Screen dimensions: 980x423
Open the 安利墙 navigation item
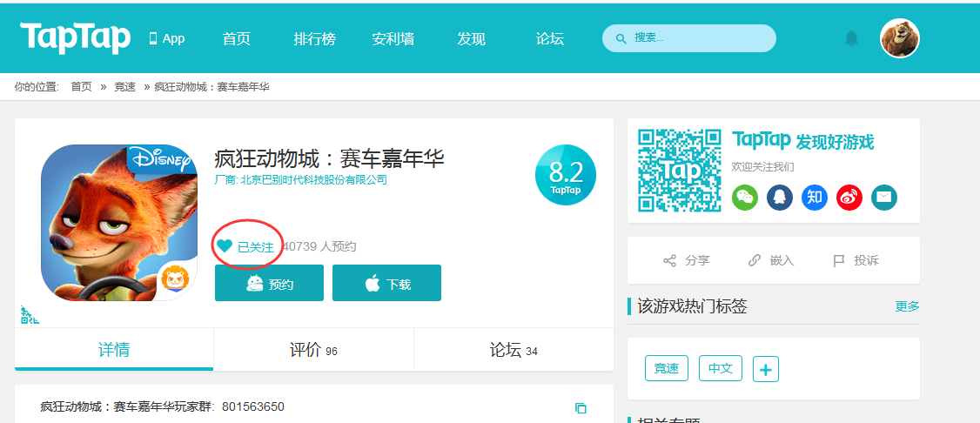click(x=393, y=39)
